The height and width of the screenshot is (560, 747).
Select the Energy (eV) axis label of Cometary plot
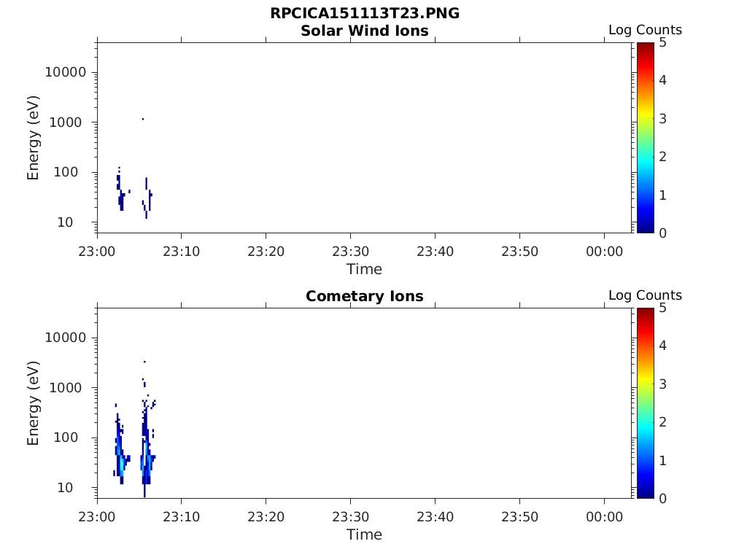(33, 403)
